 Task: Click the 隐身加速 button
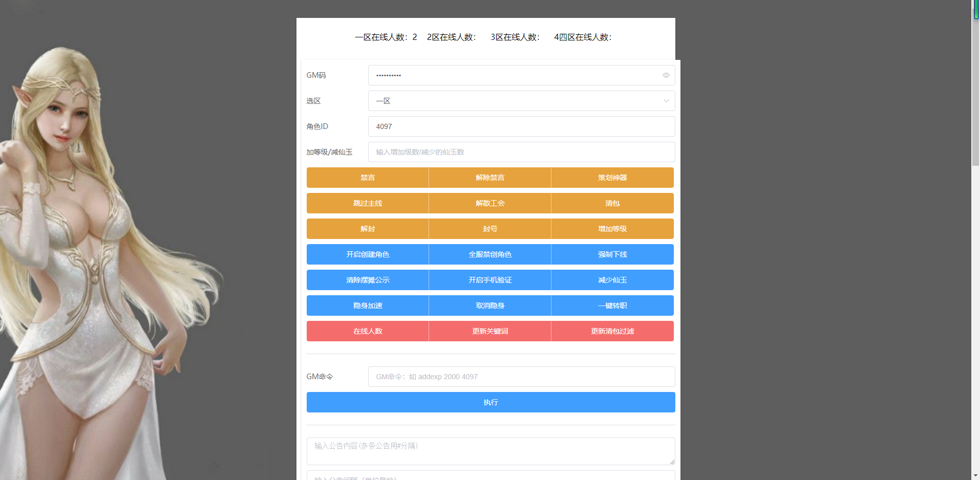[x=368, y=306]
